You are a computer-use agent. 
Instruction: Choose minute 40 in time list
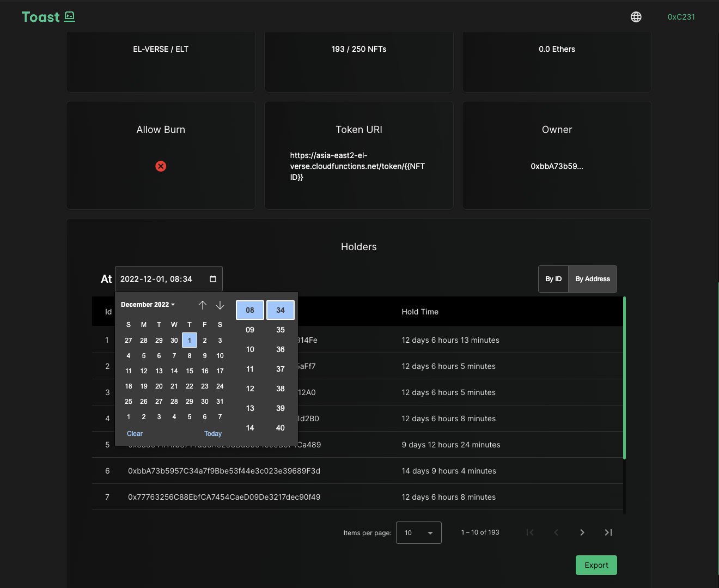point(281,428)
